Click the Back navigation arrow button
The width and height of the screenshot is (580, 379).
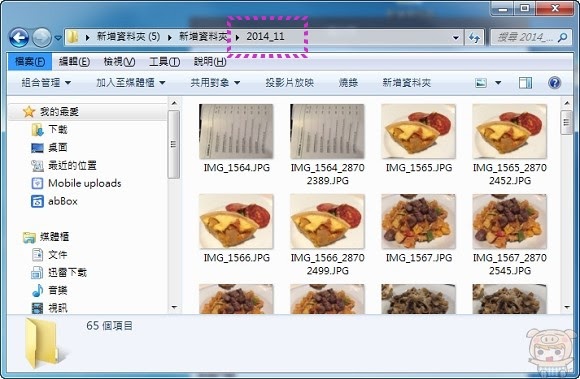[19, 37]
